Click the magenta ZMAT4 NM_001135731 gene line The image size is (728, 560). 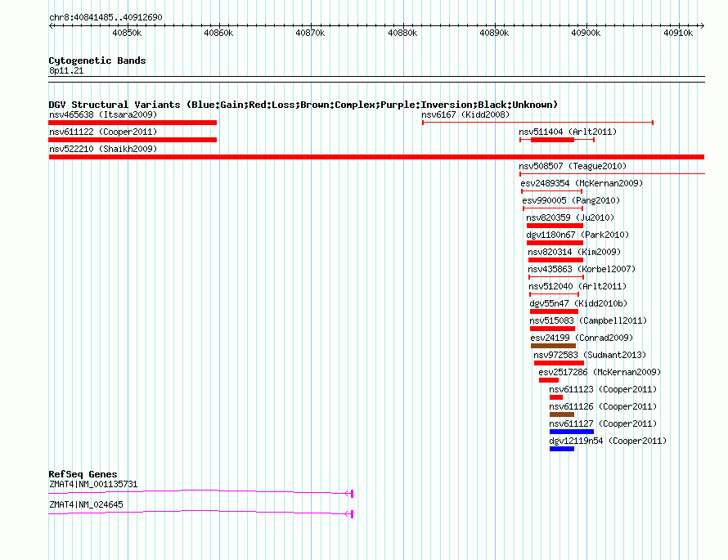(200, 492)
